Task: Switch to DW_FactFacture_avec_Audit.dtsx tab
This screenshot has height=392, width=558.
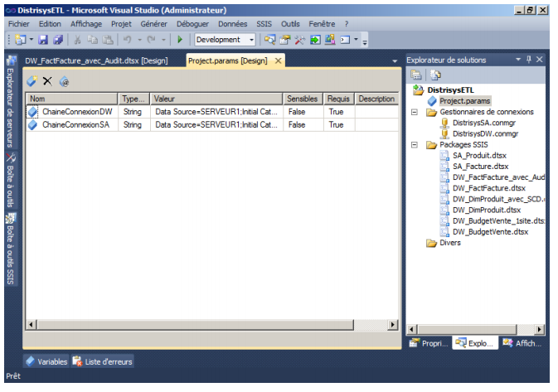Action: [97, 61]
